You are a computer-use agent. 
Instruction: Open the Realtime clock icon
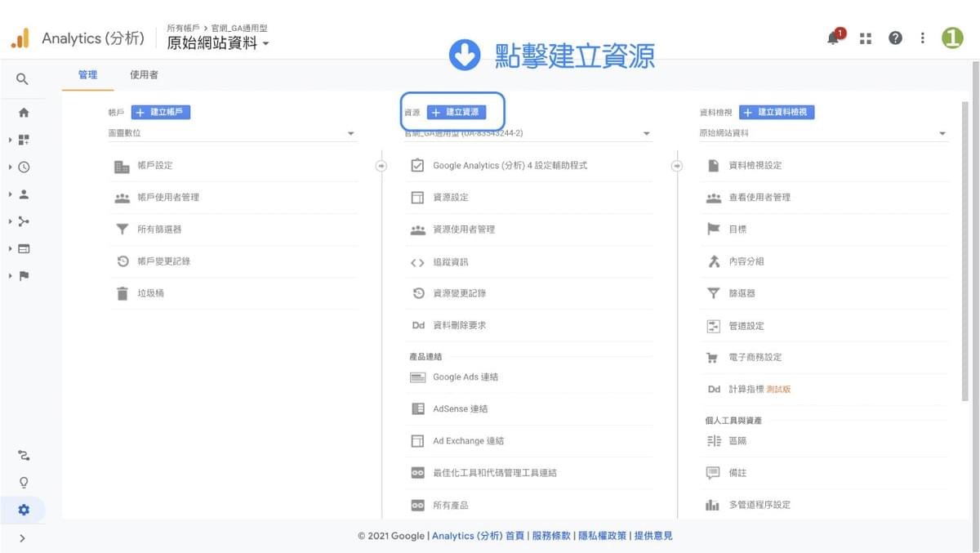[x=24, y=167]
